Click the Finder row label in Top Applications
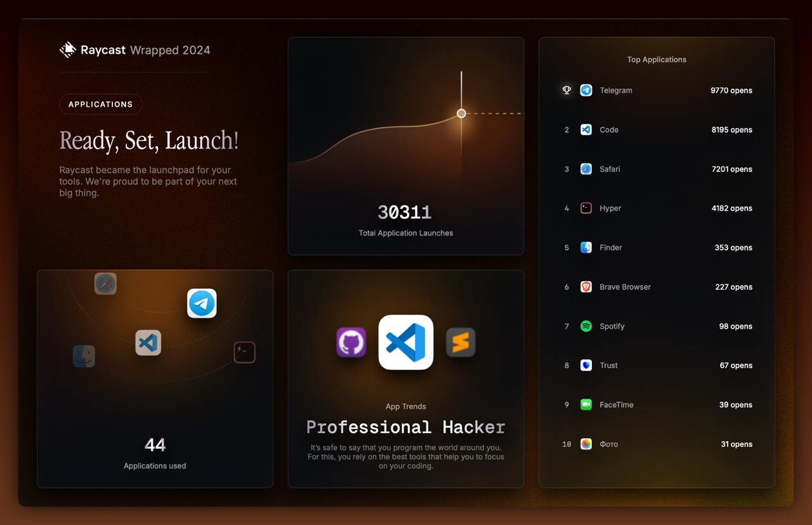This screenshot has height=525, width=812. point(610,248)
